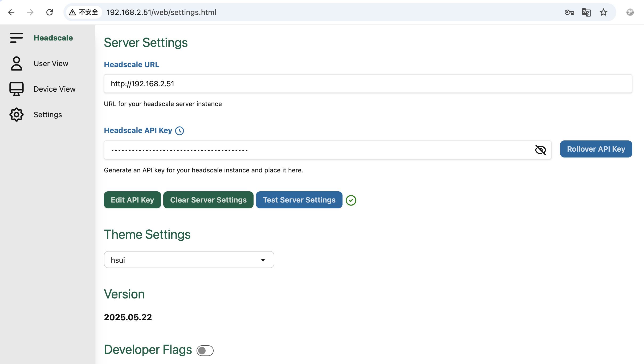Enable the Developer Flags switch
The width and height of the screenshot is (644, 364).
click(x=205, y=350)
